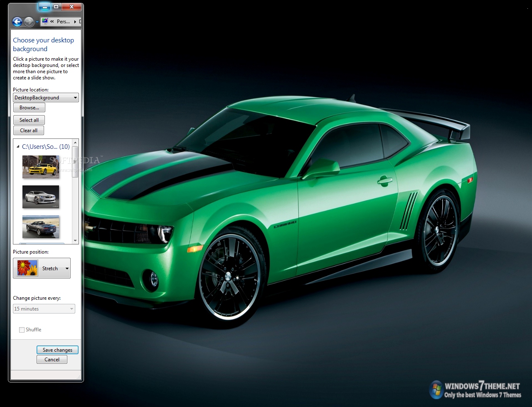Expand the breadcrumb arrow after 'Pers...'
Viewport: 532px width, 407px height.
click(x=75, y=22)
